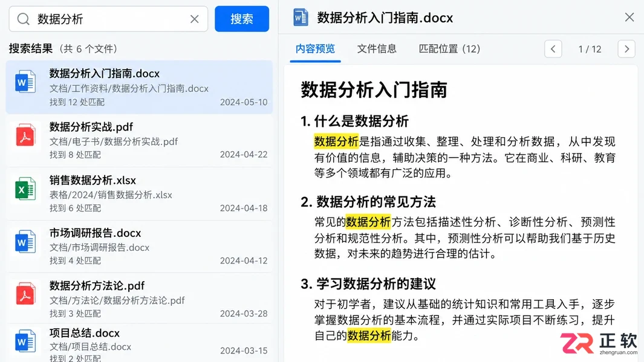Click 找到 6 处匹配 text
This screenshot has width=644, height=362.
click(75, 208)
